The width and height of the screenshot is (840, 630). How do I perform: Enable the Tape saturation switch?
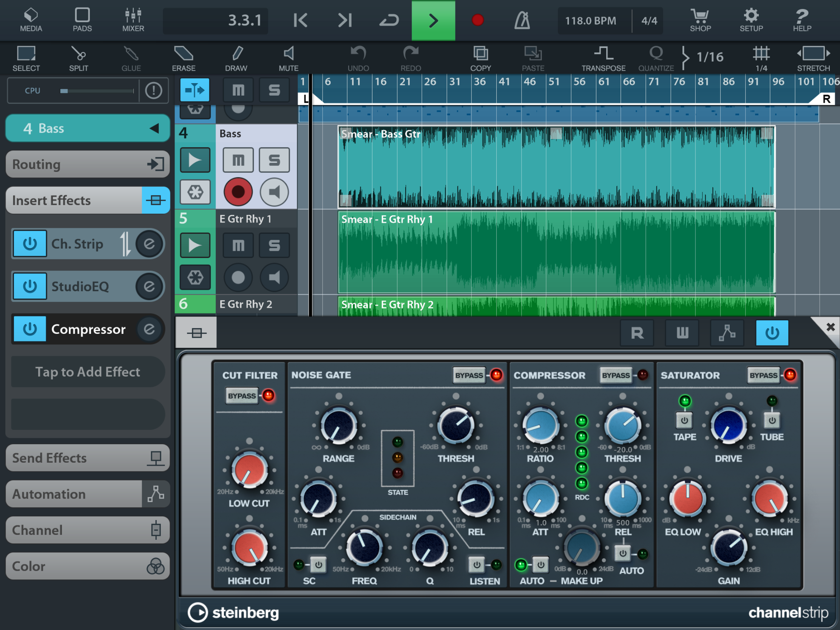click(x=684, y=420)
